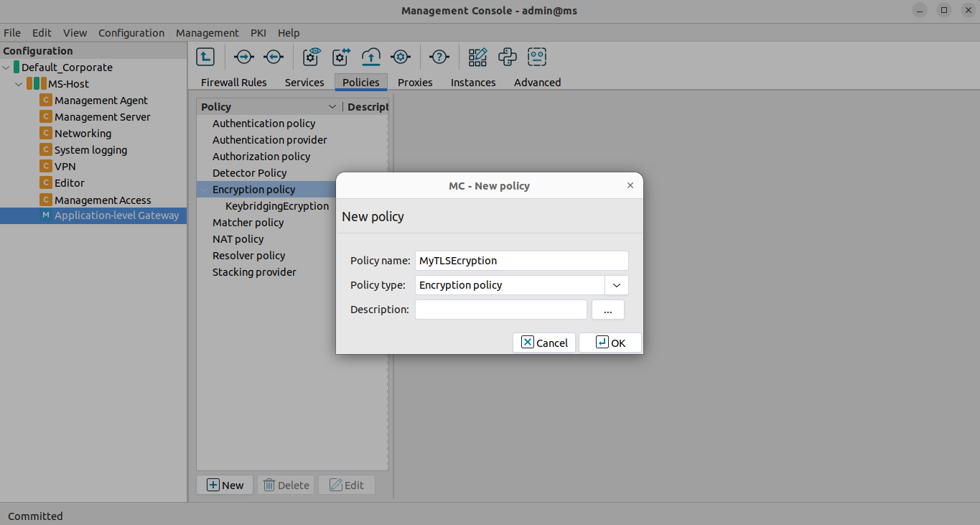
Task: Collapse the Default_Corporate tree node
Action: pos(6,68)
